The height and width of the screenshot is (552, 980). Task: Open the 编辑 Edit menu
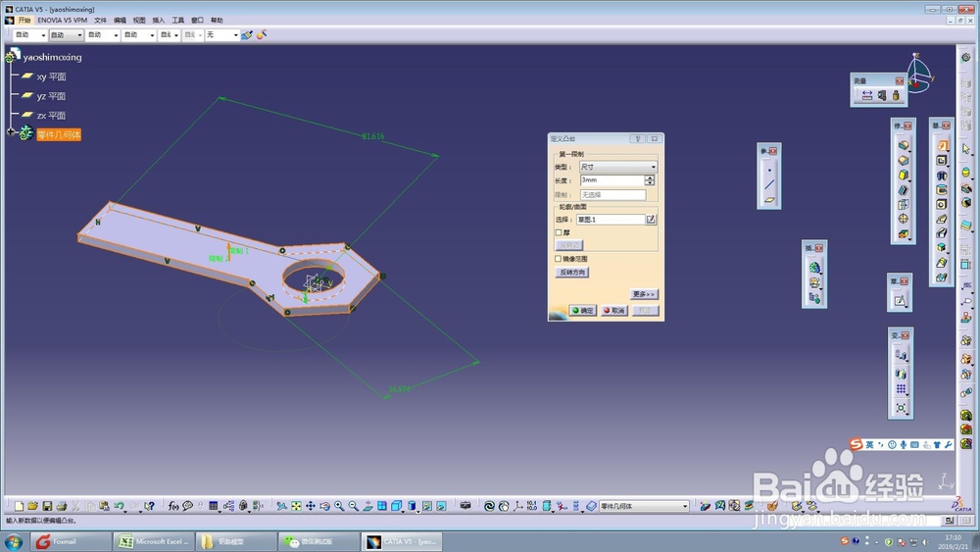pyautogui.click(x=120, y=20)
